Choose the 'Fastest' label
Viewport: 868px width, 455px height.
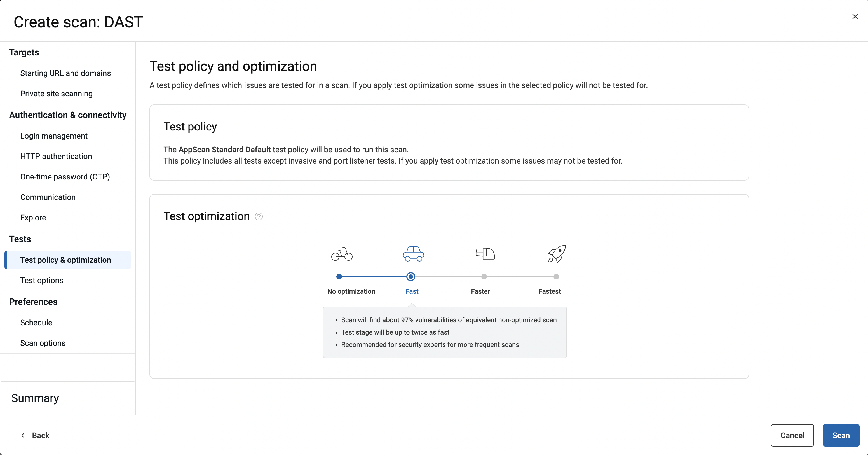[x=549, y=291]
